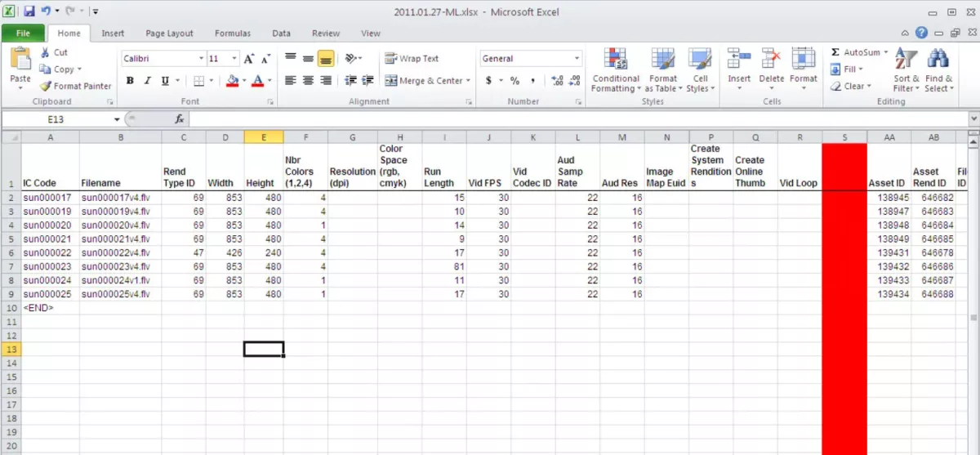Switch to the Formulas tab

(233, 33)
